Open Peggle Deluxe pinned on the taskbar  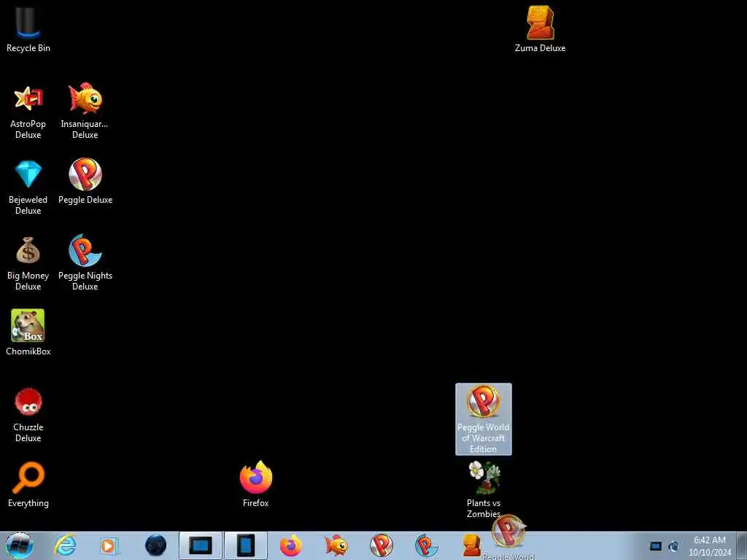tap(382, 545)
